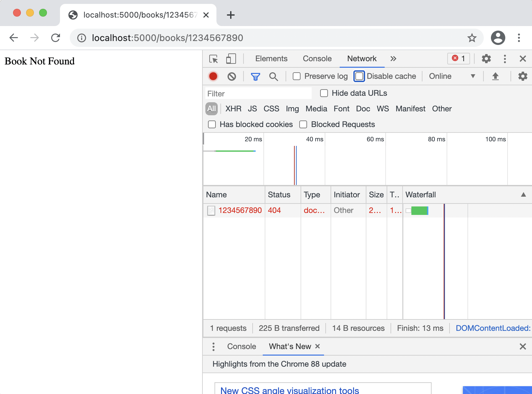Viewport: 532px width, 394px height.
Task: Open the New CSS angle visualization tools link
Action: (x=289, y=390)
